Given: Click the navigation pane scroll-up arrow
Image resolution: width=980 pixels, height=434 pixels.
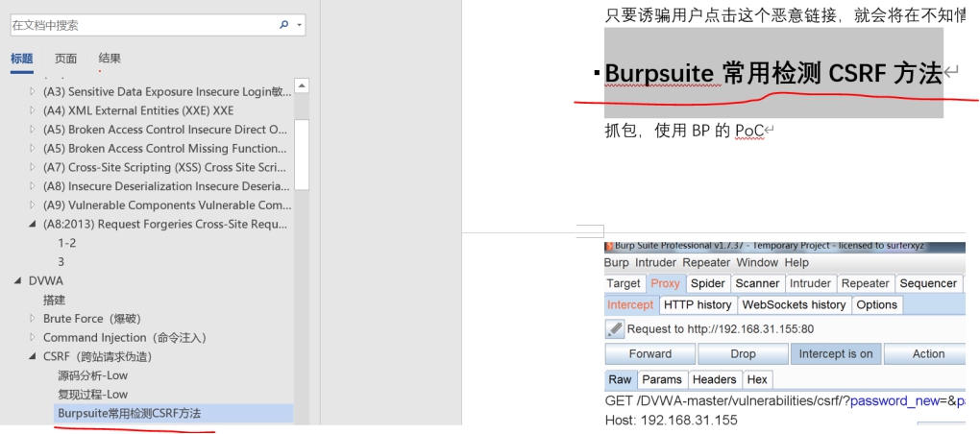Looking at the screenshot, I should click(x=302, y=84).
